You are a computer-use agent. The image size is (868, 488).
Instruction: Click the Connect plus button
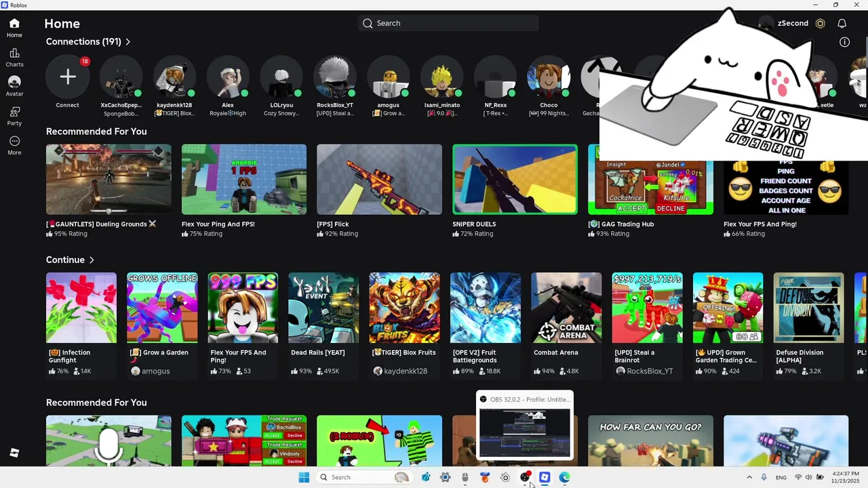coord(67,77)
